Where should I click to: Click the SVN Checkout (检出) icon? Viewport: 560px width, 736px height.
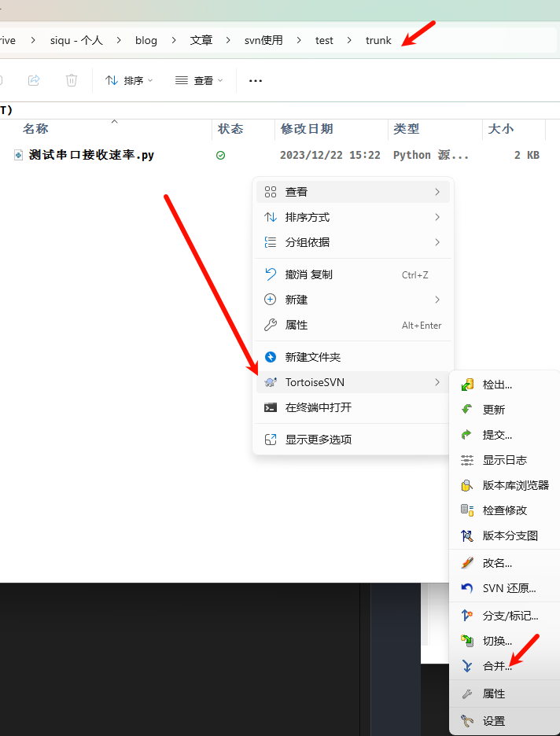coord(467,385)
